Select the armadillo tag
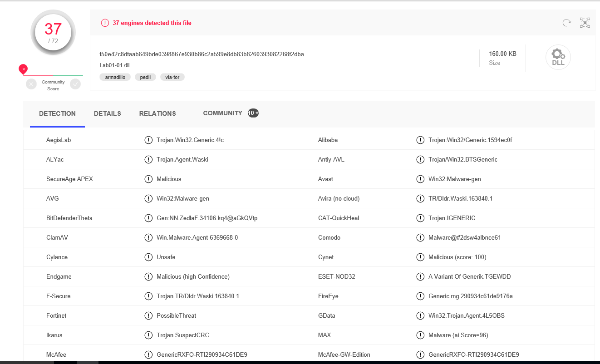This screenshot has height=364, width=600. click(x=115, y=77)
